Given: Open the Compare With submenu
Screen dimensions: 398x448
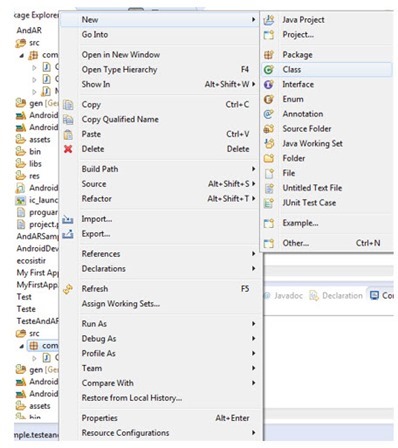Looking at the screenshot, I should 107,383.
